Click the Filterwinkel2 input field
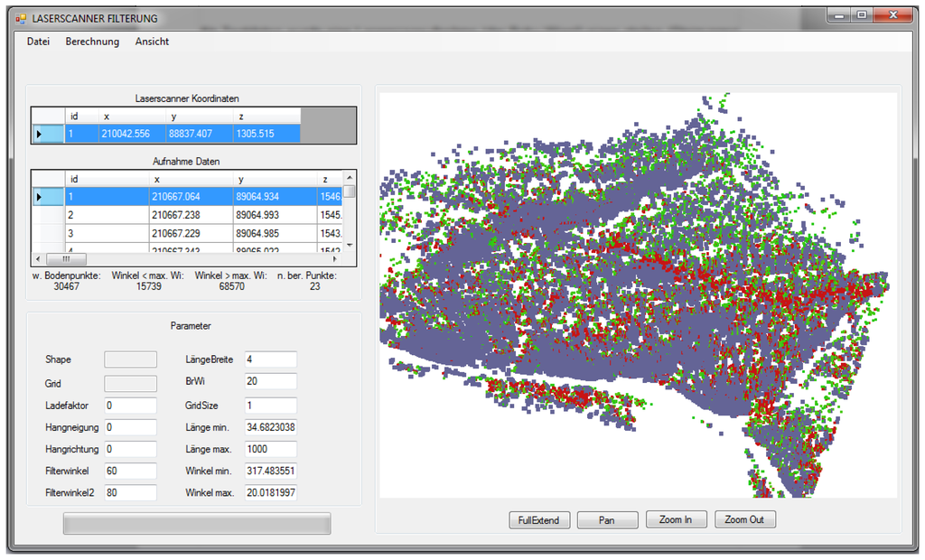The image size is (925, 560). point(130,492)
